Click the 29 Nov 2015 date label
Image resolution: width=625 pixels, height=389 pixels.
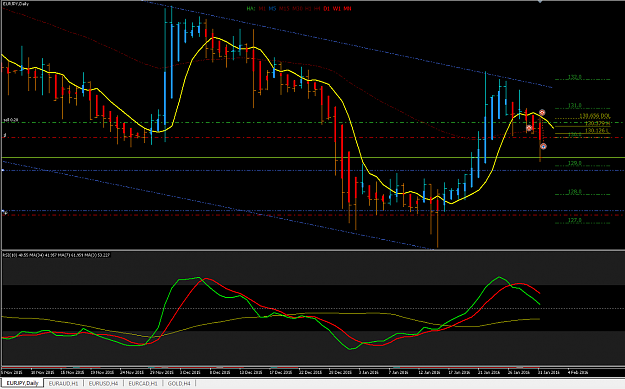tap(161, 373)
